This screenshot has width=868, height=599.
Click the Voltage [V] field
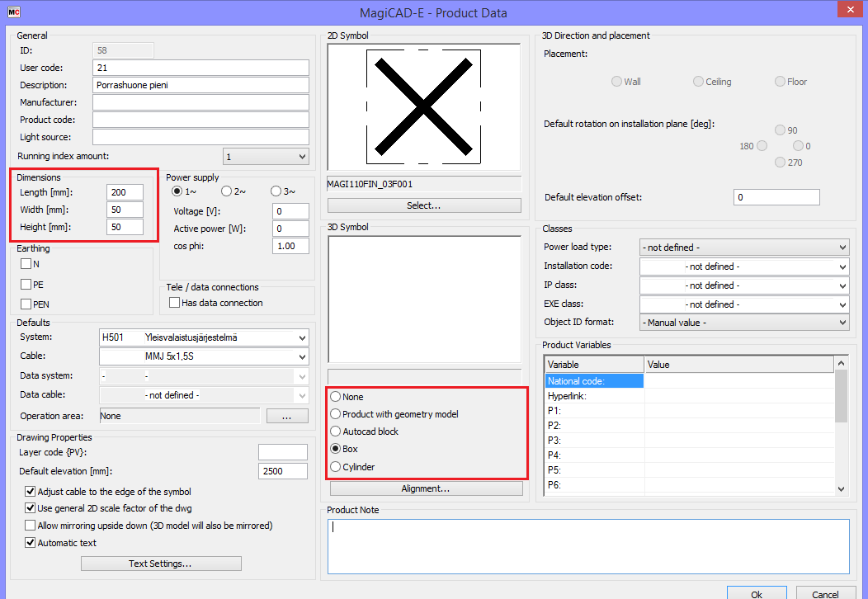coord(290,211)
